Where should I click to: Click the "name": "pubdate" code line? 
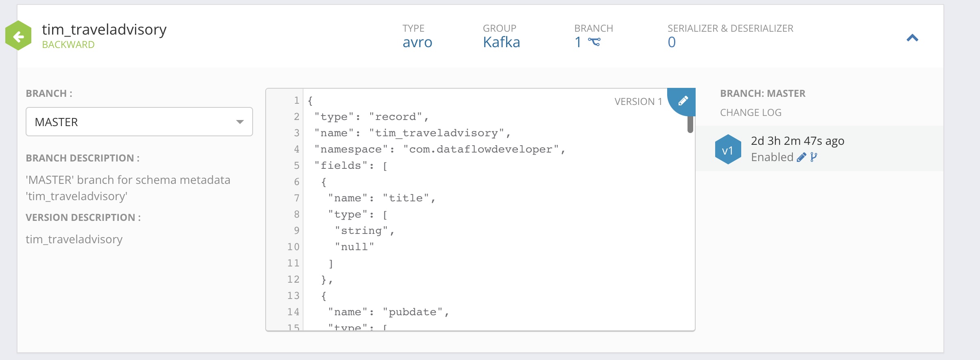pyautogui.click(x=389, y=312)
